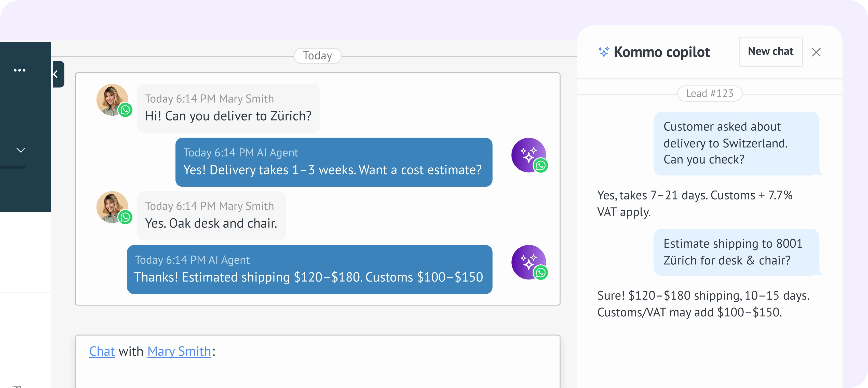Click AI Agent avatar beside shipping estimate

click(x=528, y=262)
